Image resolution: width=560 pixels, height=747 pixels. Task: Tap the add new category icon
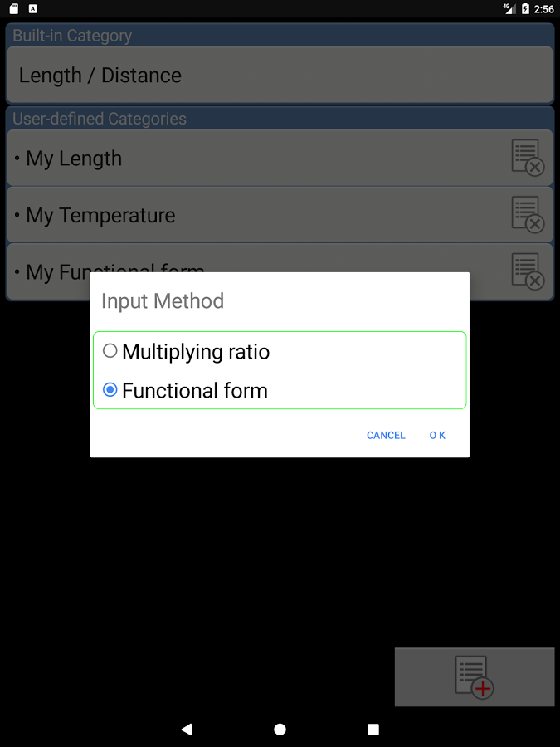pos(475,677)
